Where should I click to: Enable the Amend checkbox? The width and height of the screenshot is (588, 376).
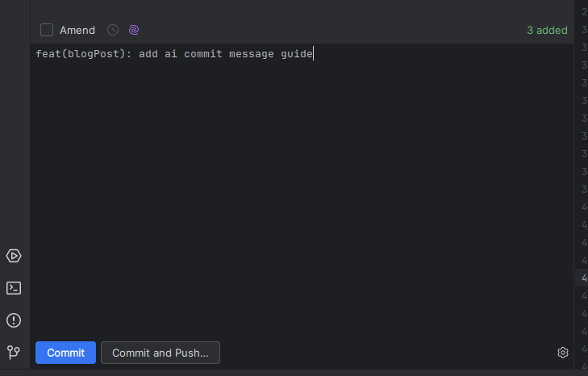(x=47, y=30)
